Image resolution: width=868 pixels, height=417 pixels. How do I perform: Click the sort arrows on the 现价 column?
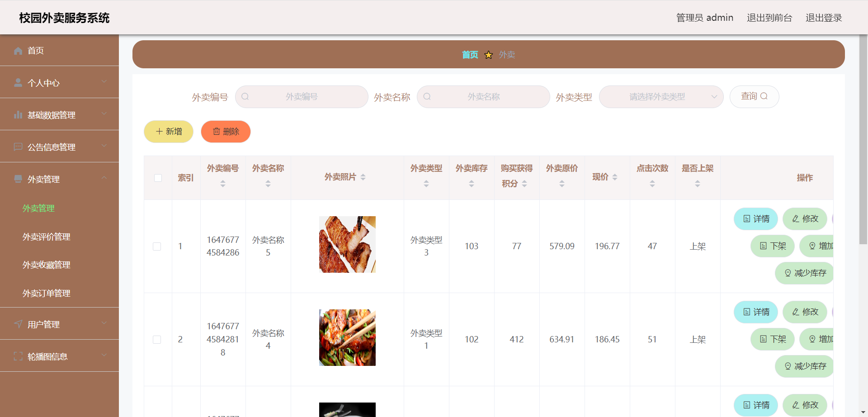[615, 177]
